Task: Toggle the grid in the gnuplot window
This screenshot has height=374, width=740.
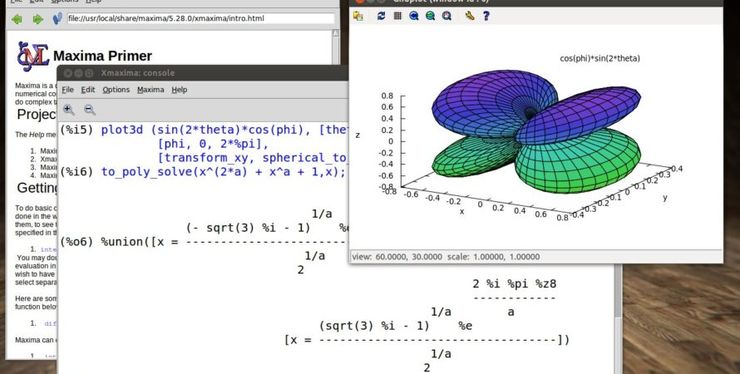Action: pyautogui.click(x=397, y=16)
